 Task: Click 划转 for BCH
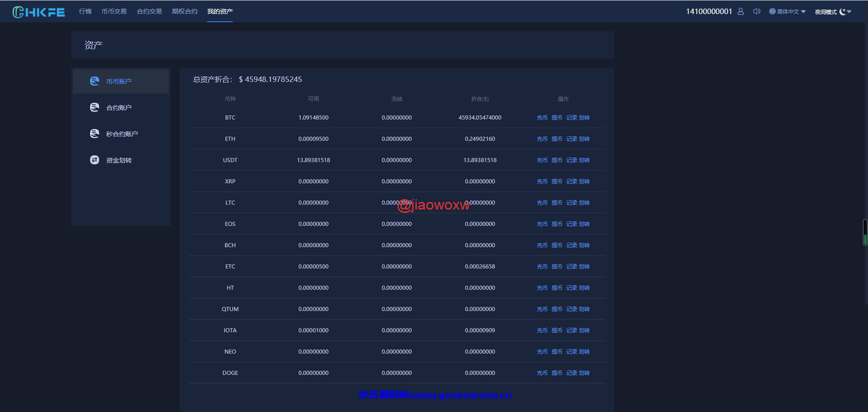pos(584,245)
